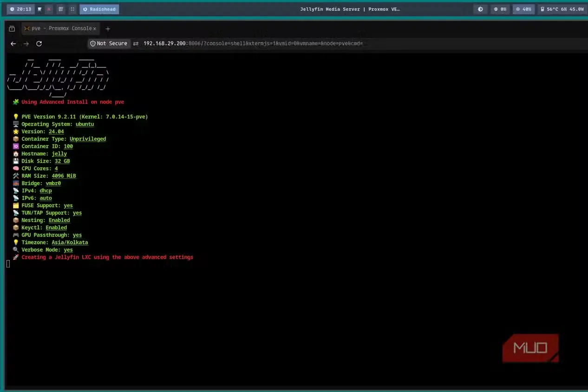The image size is (588, 392).
Task: Click the Version value '24.04'
Action: click(56, 131)
